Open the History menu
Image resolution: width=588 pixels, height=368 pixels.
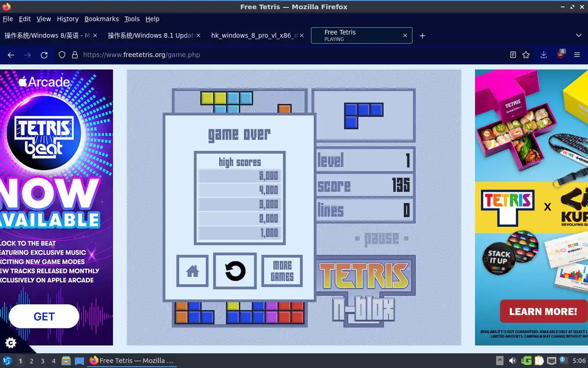(68, 19)
